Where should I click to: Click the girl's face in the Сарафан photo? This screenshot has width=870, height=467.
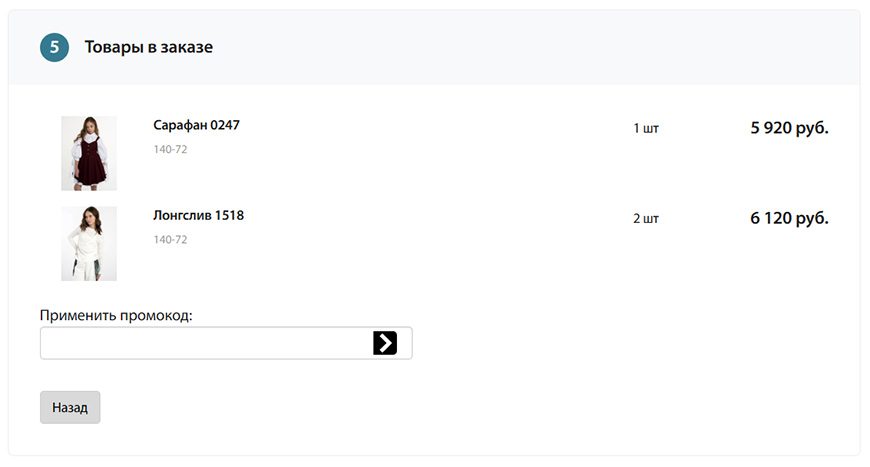tap(89, 125)
